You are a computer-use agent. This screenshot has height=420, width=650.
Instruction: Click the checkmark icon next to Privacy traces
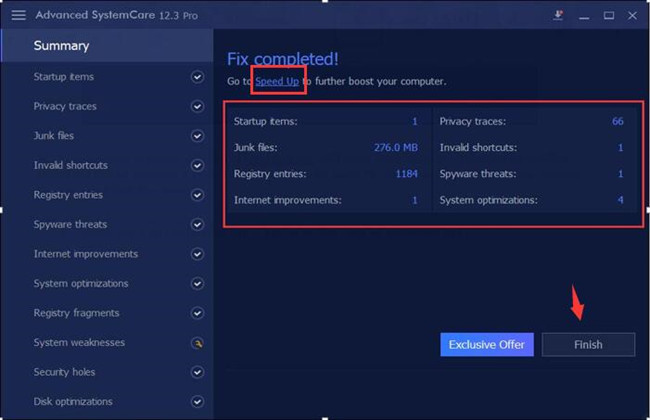[197, 107]
